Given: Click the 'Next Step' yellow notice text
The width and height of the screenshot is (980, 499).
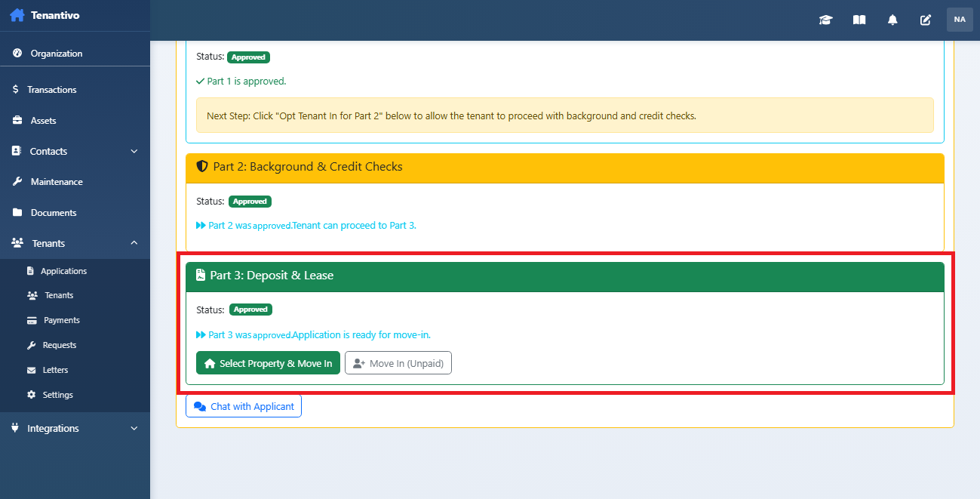Looking at the screenshot, I should pos(451,116).
